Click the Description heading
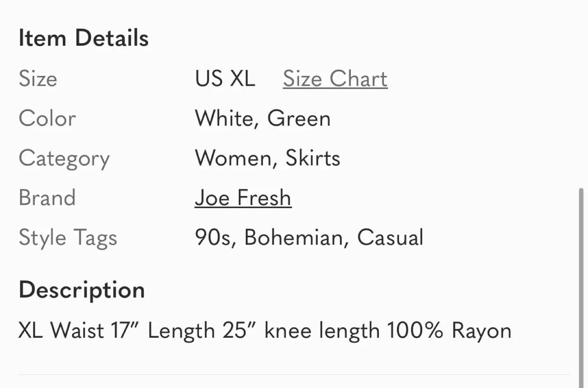 click(82, 290)
